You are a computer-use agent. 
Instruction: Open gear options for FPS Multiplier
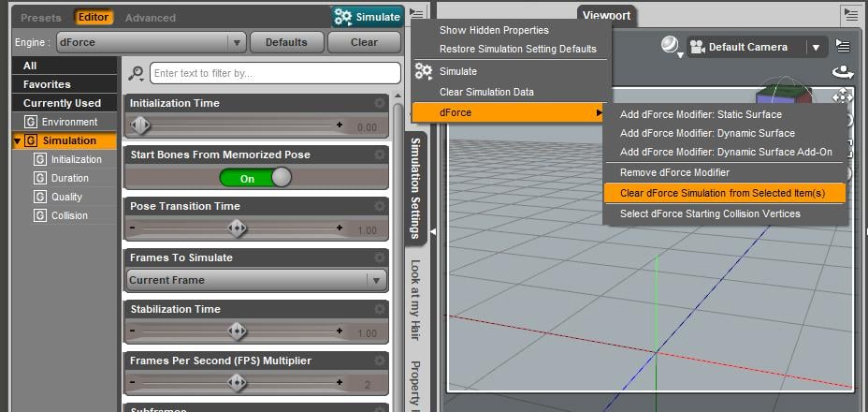click(x=380, y=361)
